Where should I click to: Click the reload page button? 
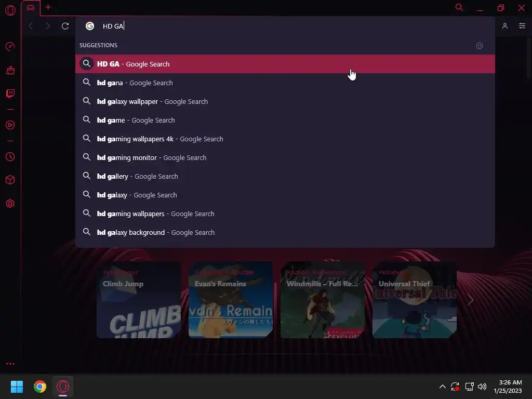click(65, 26)
